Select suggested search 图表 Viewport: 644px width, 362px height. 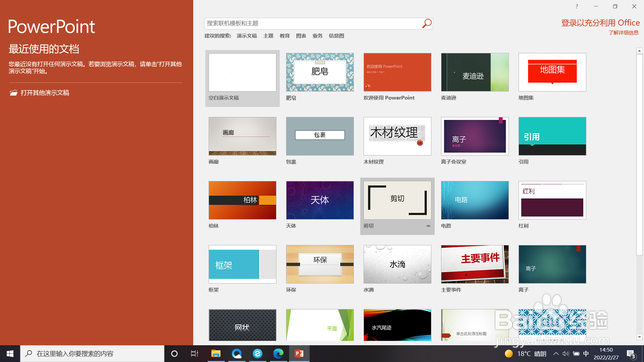point(301,36)
